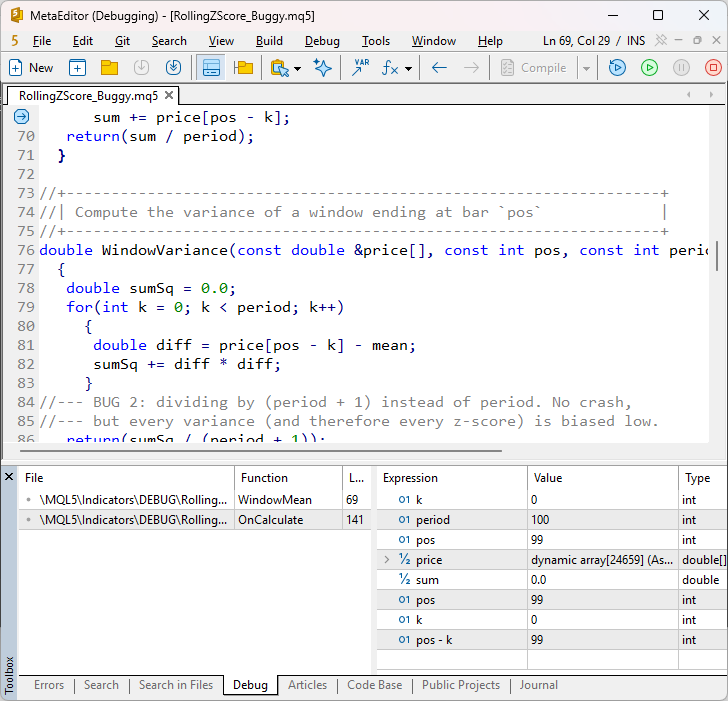Click the AI sparkle assistant icon

pos(322,68)
